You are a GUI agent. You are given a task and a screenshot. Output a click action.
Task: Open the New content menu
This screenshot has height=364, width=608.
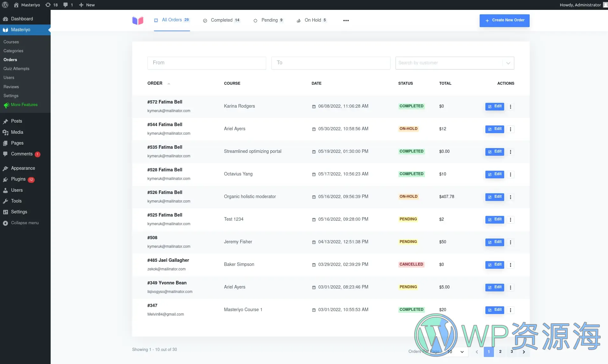[x=87, y=5]
